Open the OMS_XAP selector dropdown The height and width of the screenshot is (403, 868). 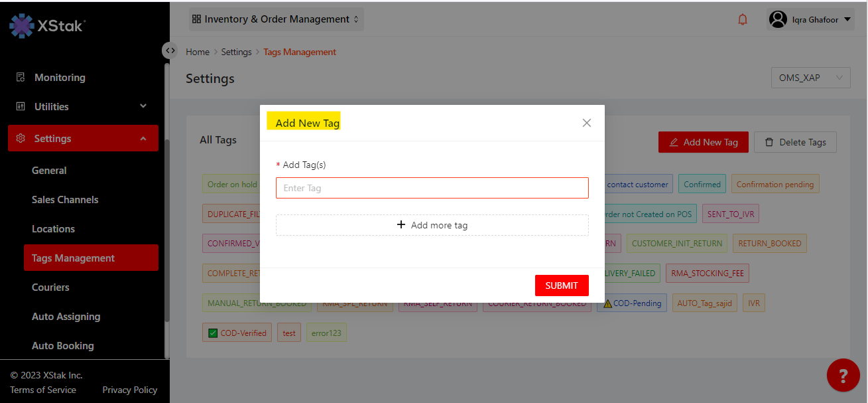click(x=810, y=78)
